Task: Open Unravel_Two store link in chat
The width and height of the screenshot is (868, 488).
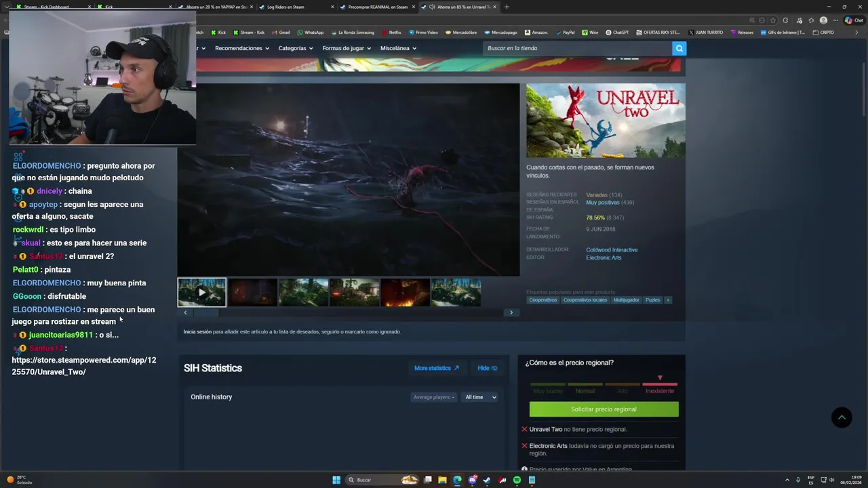Action: pos(83,366)
